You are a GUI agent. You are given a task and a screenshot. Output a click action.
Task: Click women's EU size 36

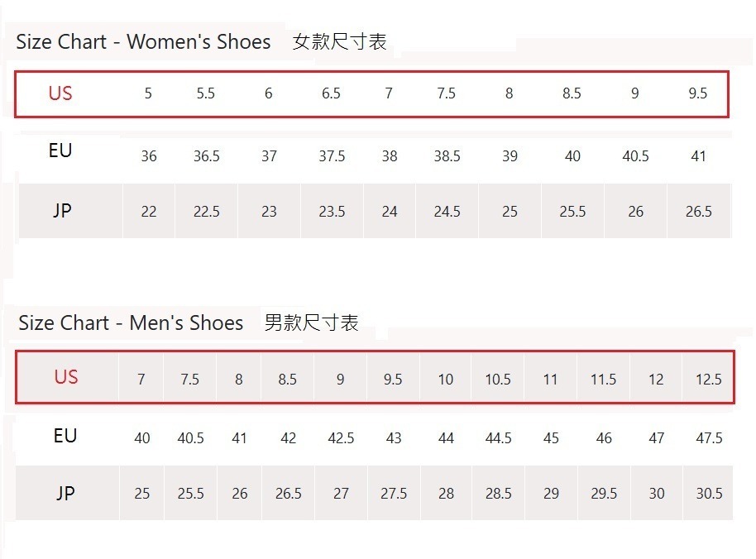tap(149, 156)
